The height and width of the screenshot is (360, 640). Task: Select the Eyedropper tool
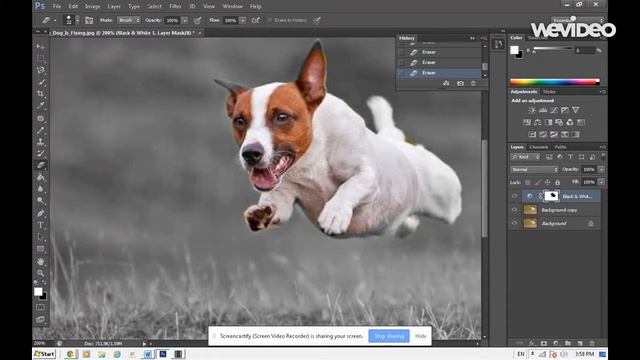click(x=40, y=106)
